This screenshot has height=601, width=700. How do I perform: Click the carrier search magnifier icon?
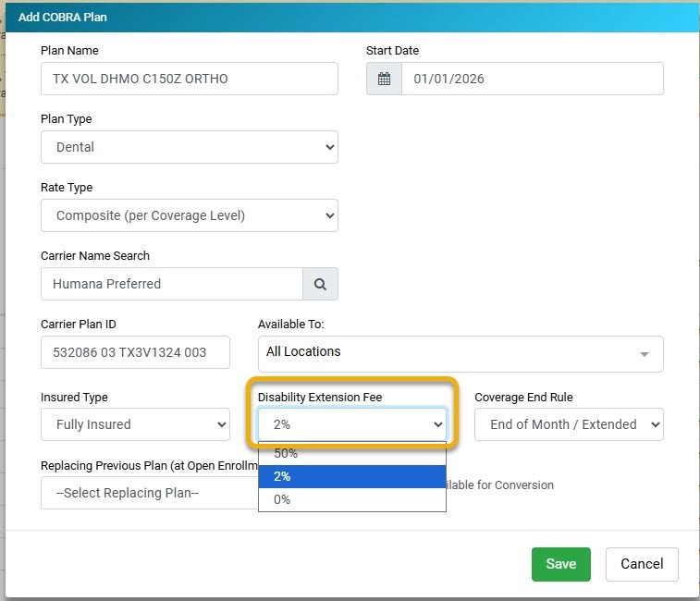[x=320, y=284]
